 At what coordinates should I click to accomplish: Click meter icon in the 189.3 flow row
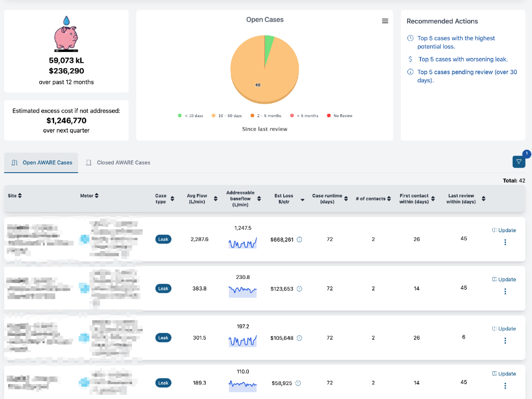(x=85, y=383)
